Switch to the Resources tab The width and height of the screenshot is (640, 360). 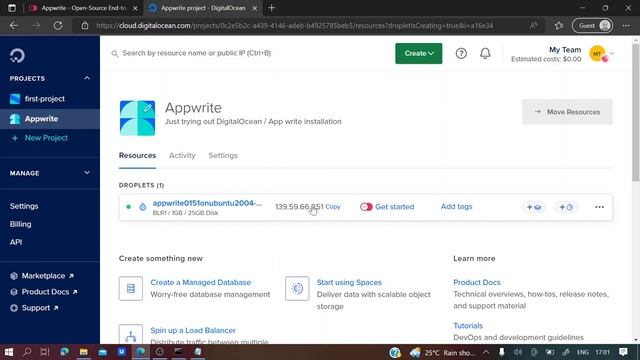click(x=137, y=156)
